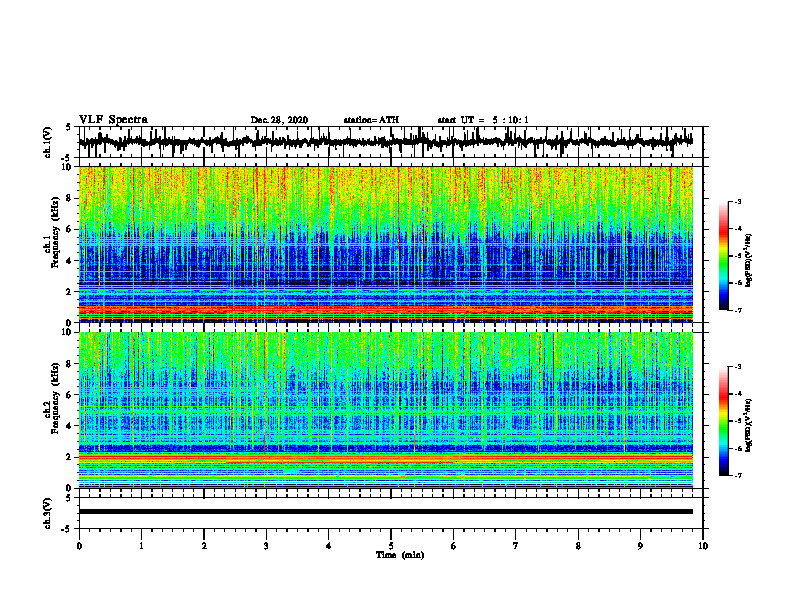Click the ch.2 spectrogram color scale bar

click(x=723, y=421)
